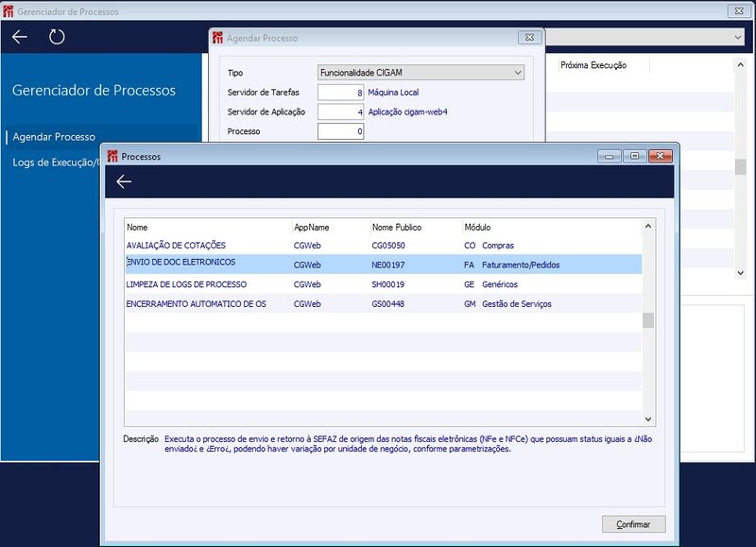Minimize the Processos window
Viewport: 756px width, 547px height.
pos(610,156)
